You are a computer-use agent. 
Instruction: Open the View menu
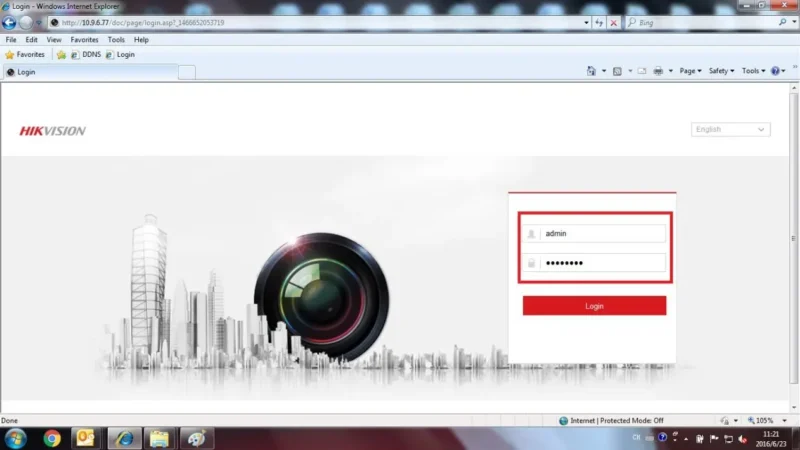tap(54, 40)
